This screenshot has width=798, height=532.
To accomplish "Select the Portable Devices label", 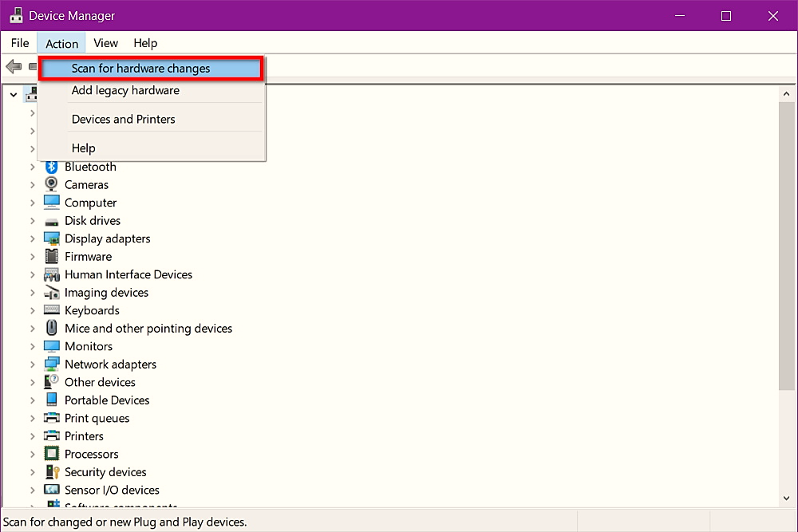I will pos(107,400).
